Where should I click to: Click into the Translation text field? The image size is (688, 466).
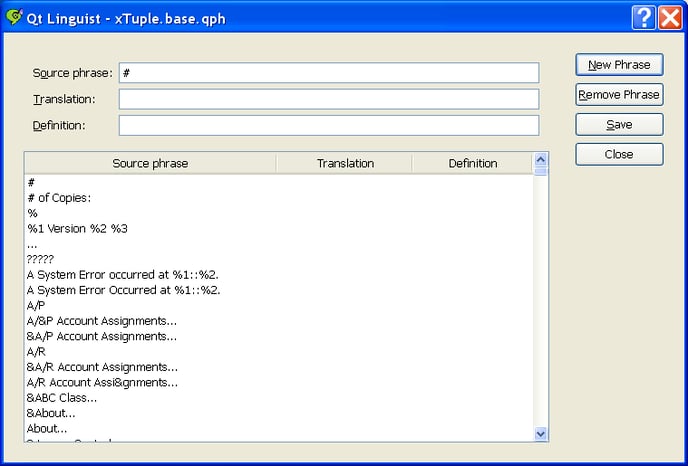pos(328,99)
